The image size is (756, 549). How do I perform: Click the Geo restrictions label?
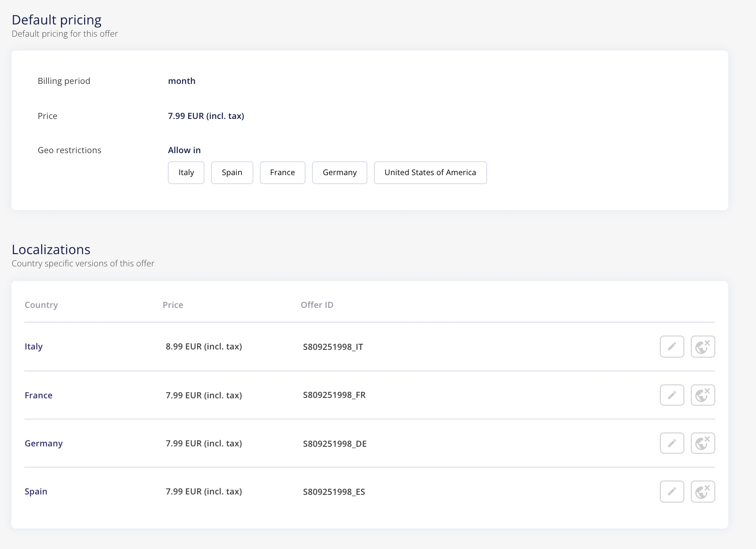(x=69, y=150)
